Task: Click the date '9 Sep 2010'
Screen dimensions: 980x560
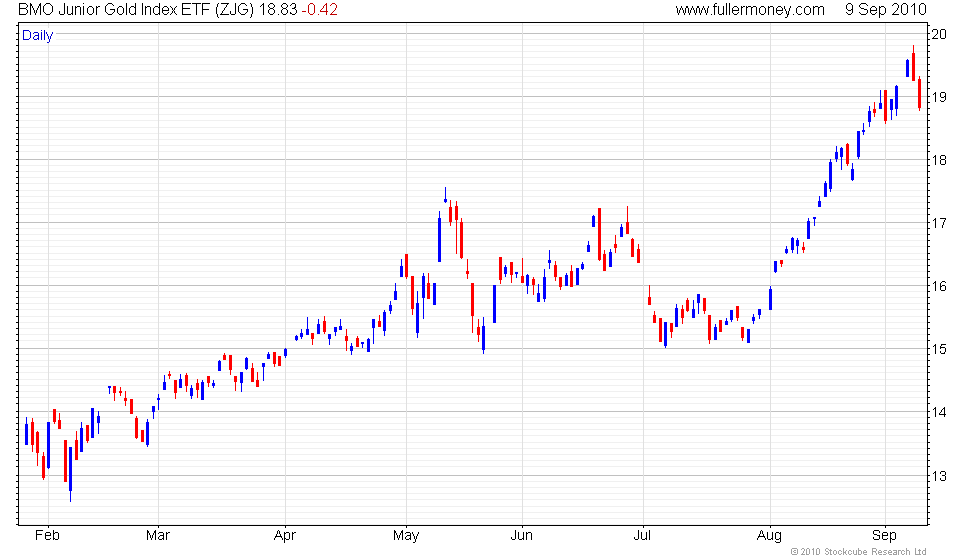Action: (886, 9)
